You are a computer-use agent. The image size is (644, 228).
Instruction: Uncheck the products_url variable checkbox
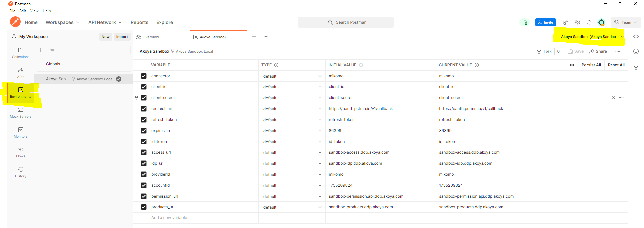(144, 207)
